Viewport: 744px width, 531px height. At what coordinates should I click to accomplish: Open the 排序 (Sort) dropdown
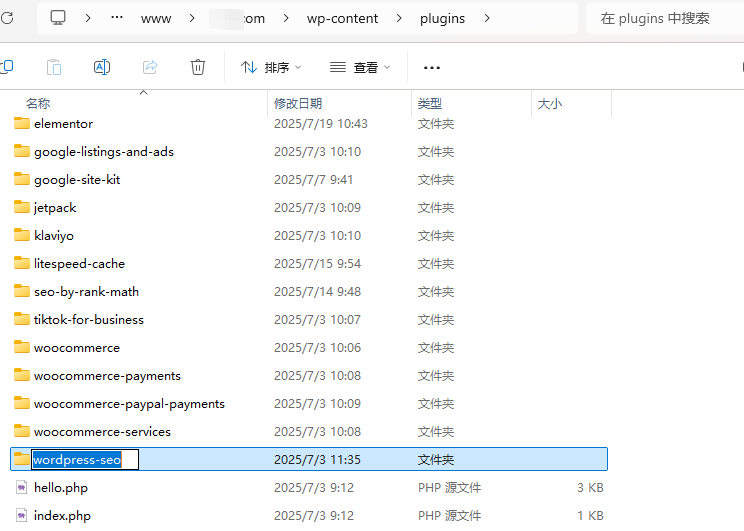tap(271, 67)
